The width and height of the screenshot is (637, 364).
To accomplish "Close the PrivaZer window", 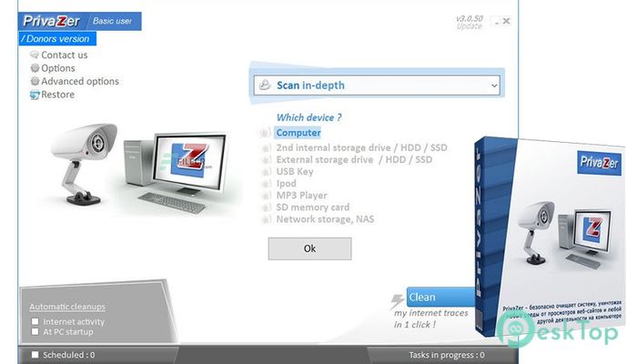I will click(x=506, y=21).
